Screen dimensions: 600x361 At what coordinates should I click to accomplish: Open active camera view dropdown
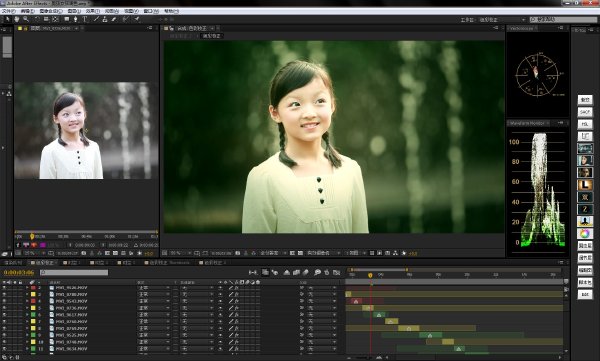point(323,253)
